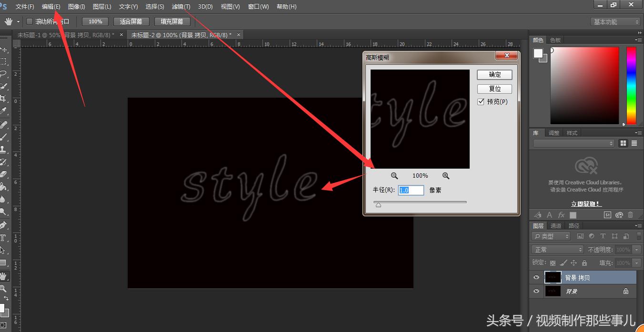This screenshot has height=332, width=644.
Task: Select the Crop tool
Action: pos(3,99)
